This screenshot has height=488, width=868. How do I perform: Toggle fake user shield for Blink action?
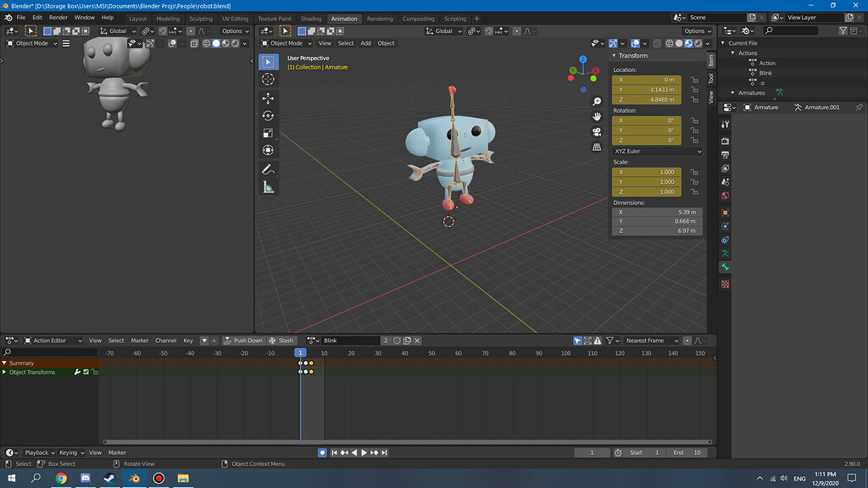tap(397, 341)
